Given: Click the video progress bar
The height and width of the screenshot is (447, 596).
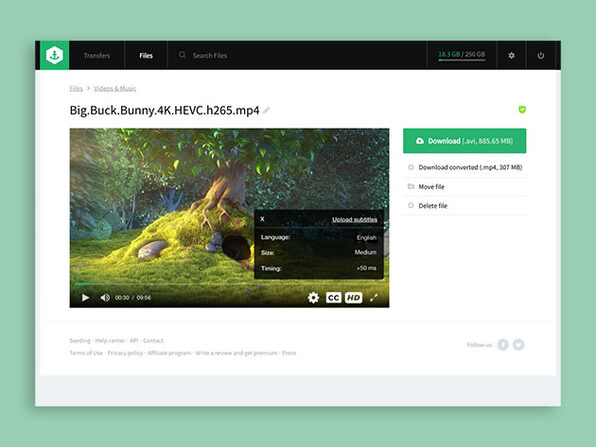Looking at the screenshot, I should click(x=229, y=284).
